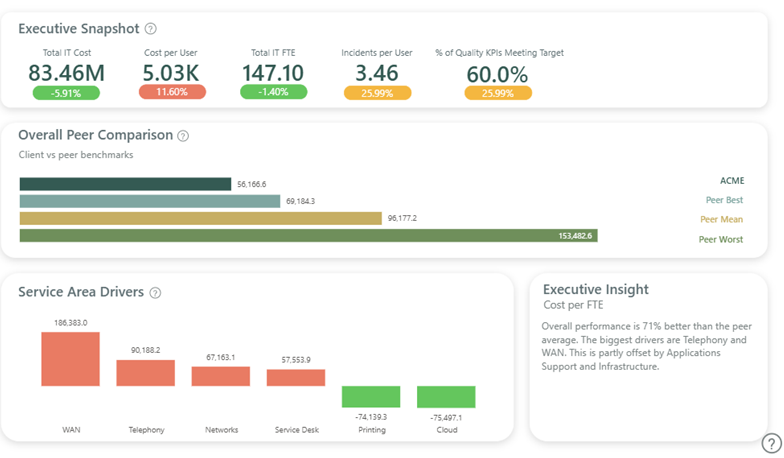Click the Service Desk bar in the drivers chart
The image size is (784, 458).
coord(295,377)
